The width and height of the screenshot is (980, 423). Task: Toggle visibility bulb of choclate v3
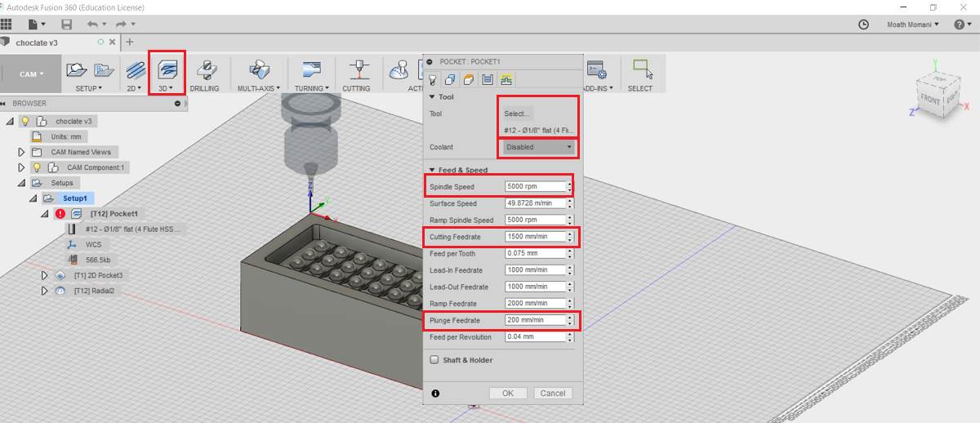click(25, 121)
